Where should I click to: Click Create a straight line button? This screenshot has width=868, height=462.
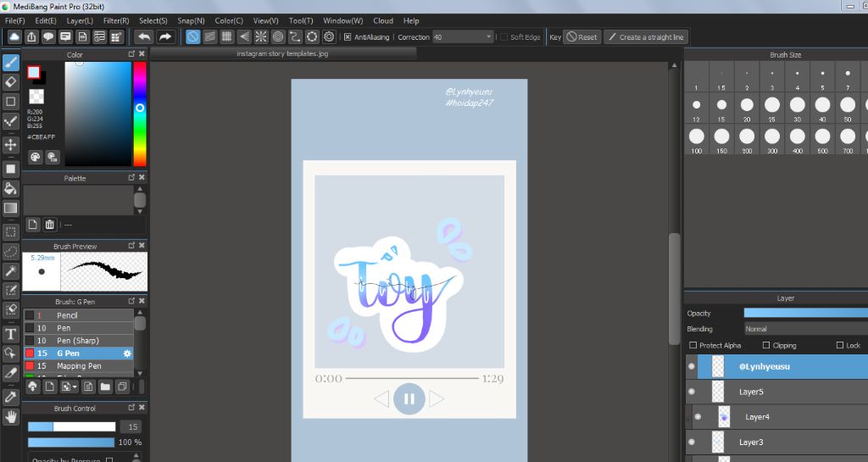tap(646, 37)
